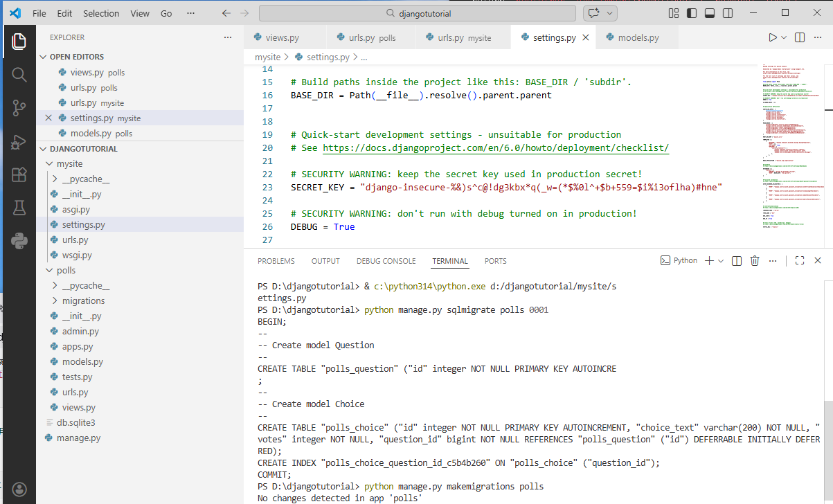Open the Copilot chat dropdown arrow
Screen dimensions: 833x504
609,13
